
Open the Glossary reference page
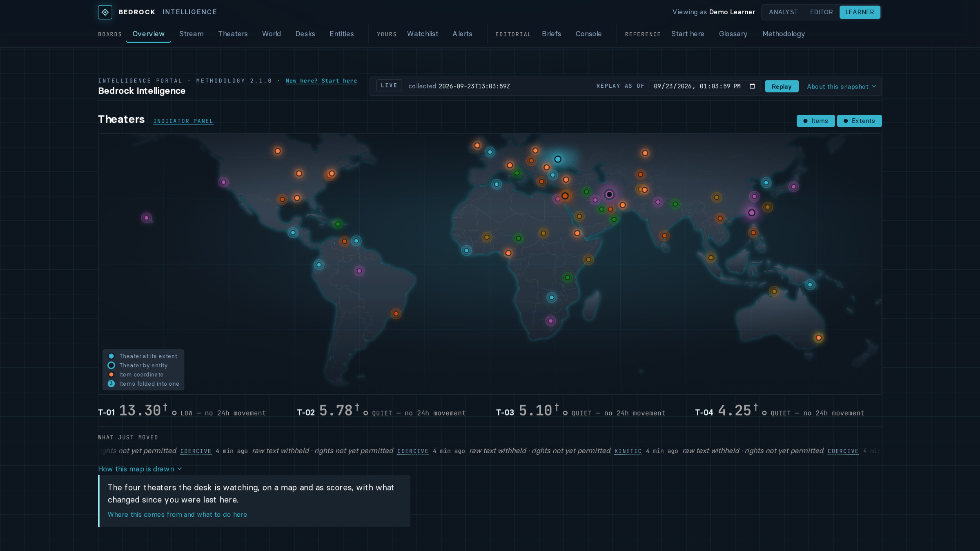[733, 34]
